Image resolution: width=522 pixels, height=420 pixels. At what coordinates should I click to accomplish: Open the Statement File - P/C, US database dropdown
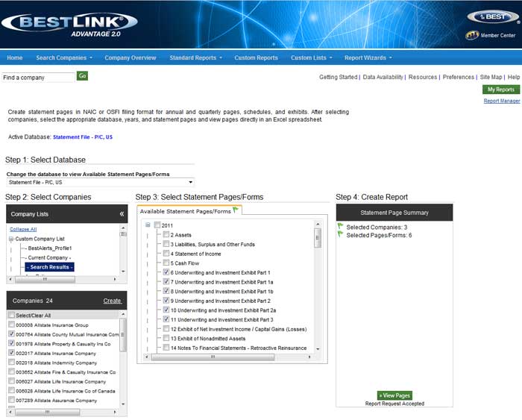click(x=100, y=182)
